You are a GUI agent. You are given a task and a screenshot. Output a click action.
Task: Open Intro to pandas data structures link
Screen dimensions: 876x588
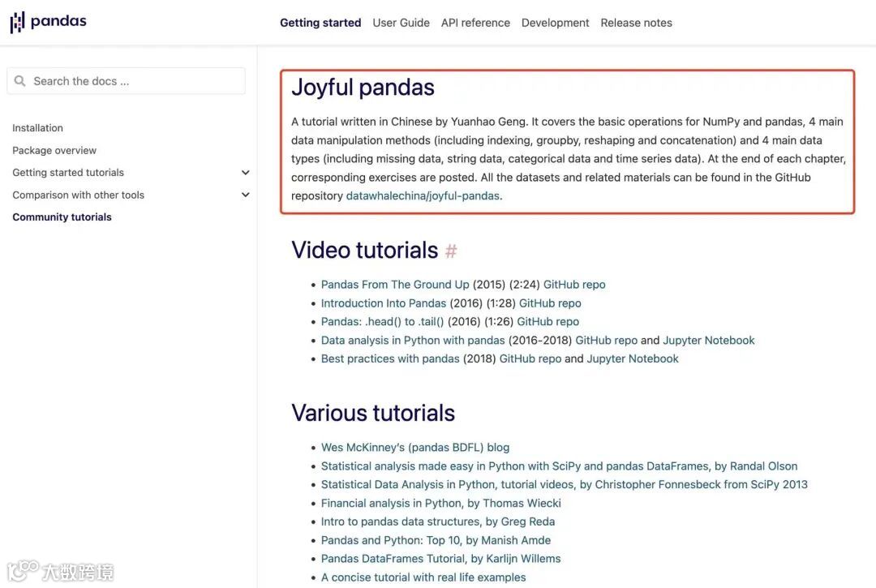(438, 522)
